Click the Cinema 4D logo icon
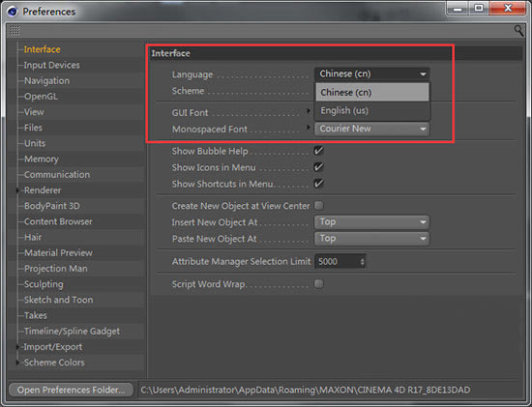This screenshot has height=407, width=532. pos(13,12)
